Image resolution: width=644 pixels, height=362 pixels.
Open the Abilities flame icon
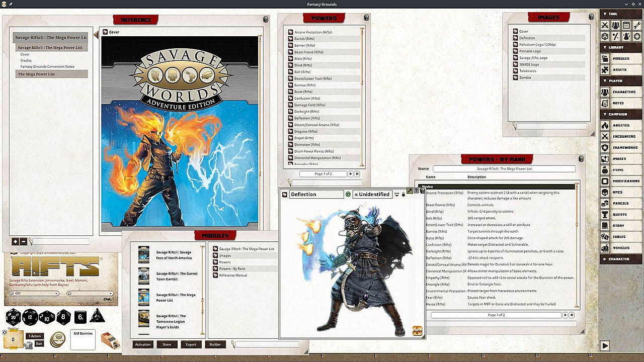[605, 125]
